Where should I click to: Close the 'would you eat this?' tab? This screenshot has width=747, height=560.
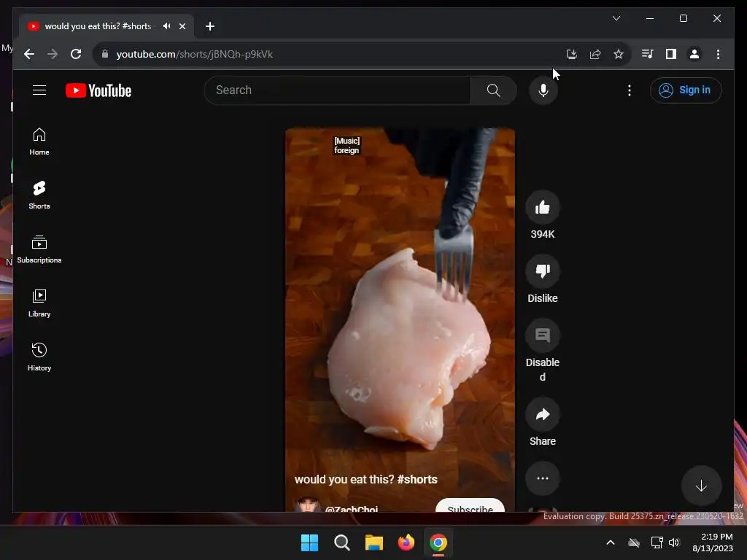[x=182, y=26]
